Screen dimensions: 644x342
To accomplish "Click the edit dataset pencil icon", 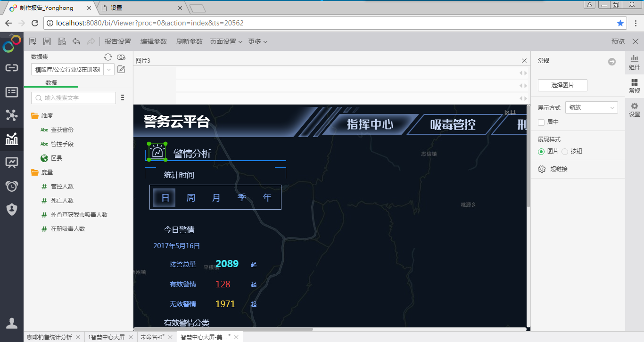I will point(121,70).
